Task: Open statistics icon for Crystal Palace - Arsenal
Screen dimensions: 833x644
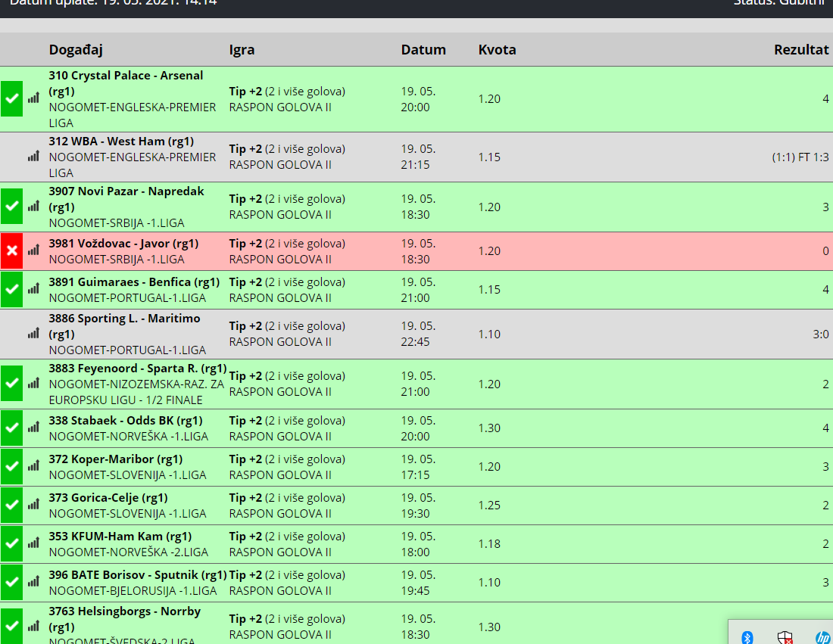Action: click(x=33, y=98)
